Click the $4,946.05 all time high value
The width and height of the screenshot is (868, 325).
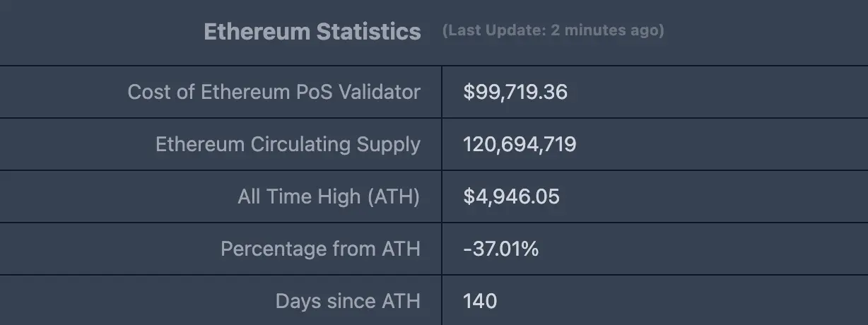[511, 196]
